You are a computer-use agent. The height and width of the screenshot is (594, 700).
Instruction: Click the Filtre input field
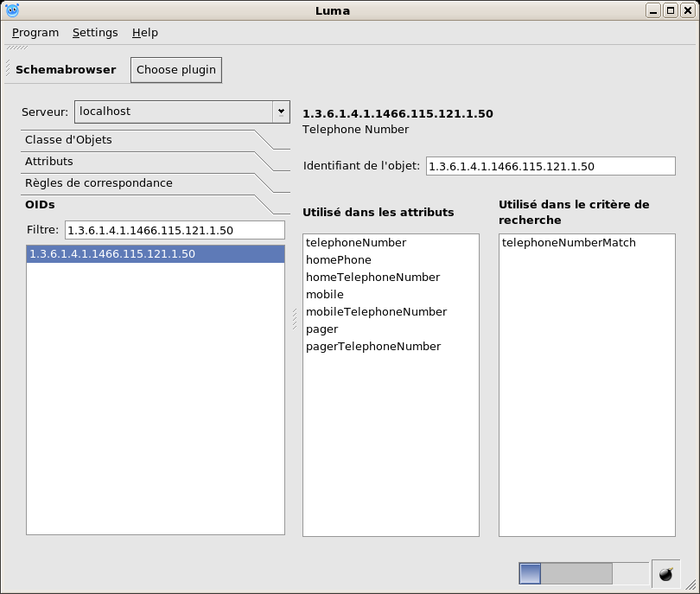point(174,230)
